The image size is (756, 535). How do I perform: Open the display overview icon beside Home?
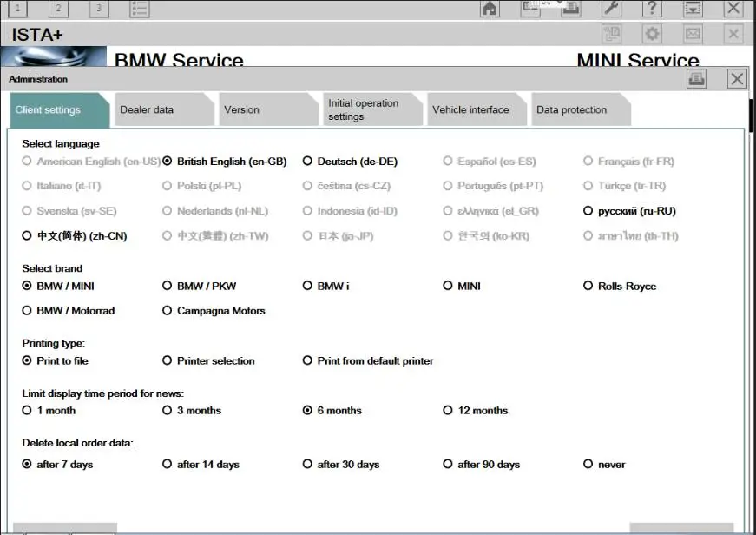tap(530, 8)
